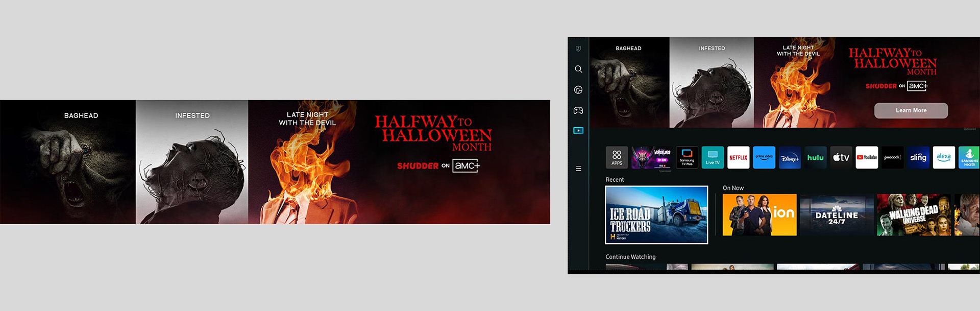
Task: Select the Walking Dead Universe thumbnail
Action: click(914, 214)
